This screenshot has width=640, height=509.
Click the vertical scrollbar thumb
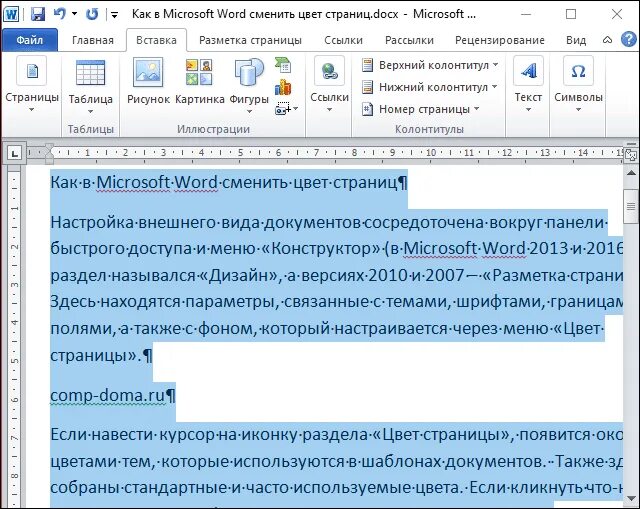tap(631, 207)
